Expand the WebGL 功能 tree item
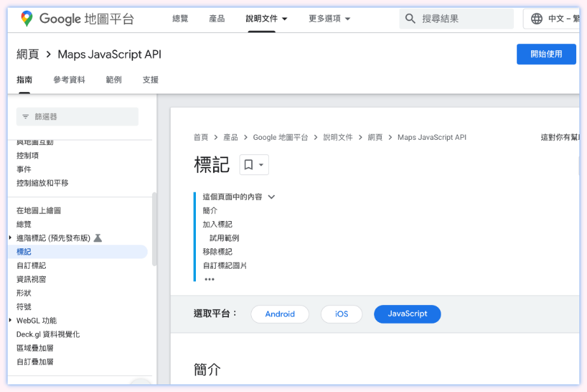Image resolution: width=587 pixels, height=392 pixels. point(10,321)
